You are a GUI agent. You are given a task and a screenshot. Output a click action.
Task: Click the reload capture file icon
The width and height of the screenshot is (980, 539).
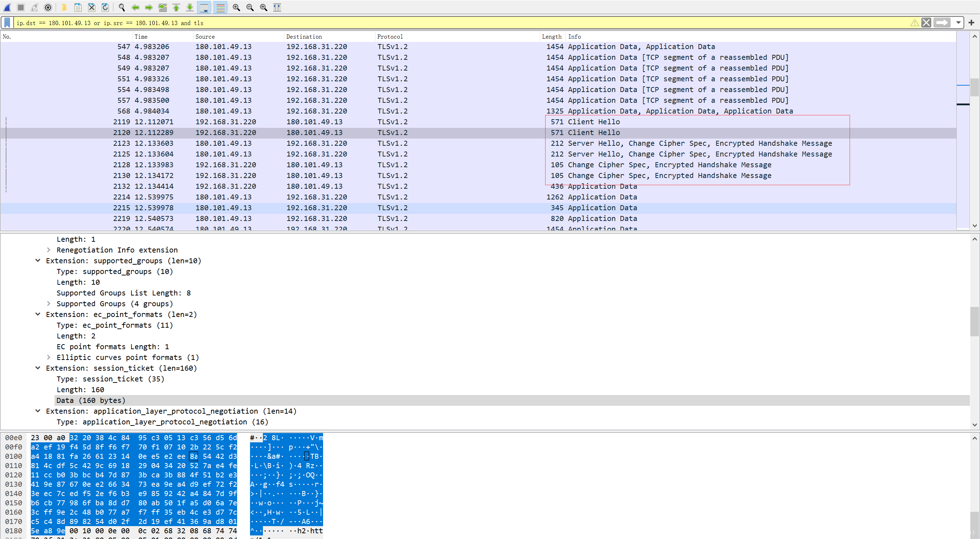point(105,7)
